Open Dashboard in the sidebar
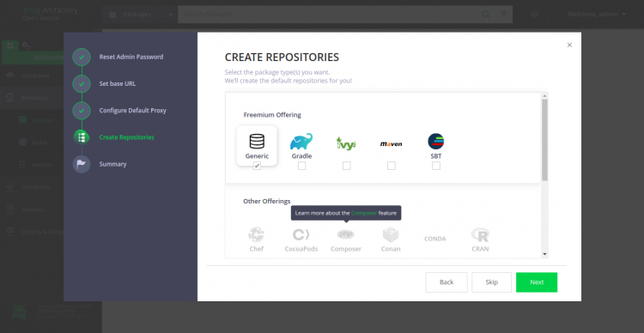The width and height of the screenshot is (644, 333). click(35, 76)
